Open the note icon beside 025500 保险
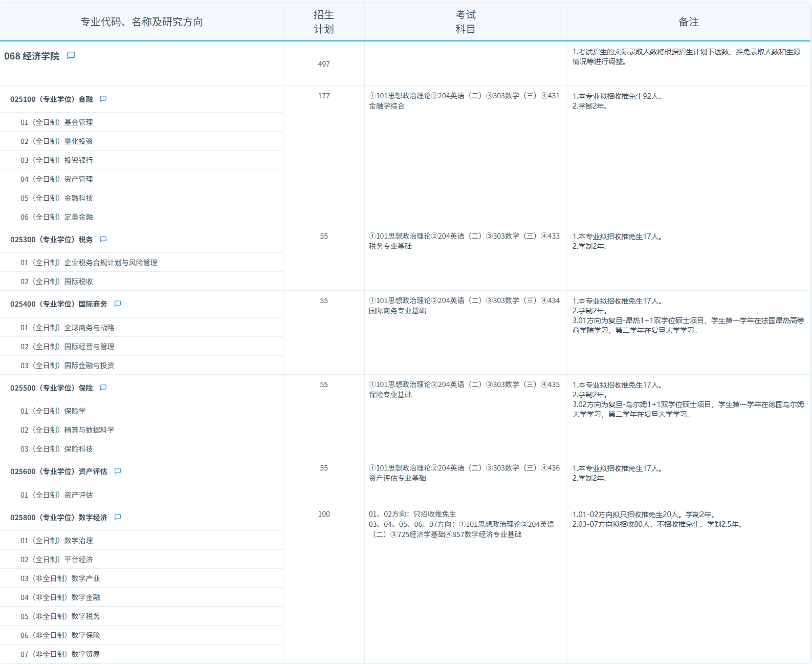The height and width of the screenshot is (664, 812). tap(103, 388)
